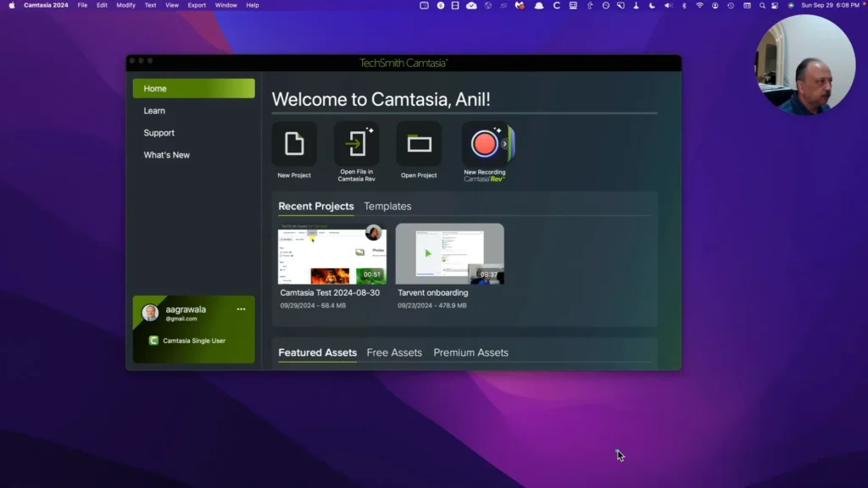This screenshot has width=868, height=488.
Task: Close the Camtasia welcome window
Action: [x=132, y=61]
